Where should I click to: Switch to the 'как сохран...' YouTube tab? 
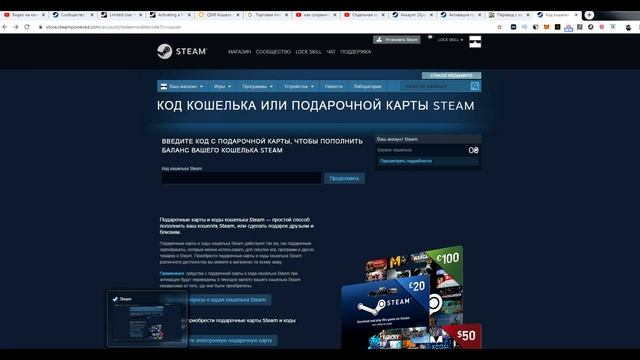tap(316, 15)
